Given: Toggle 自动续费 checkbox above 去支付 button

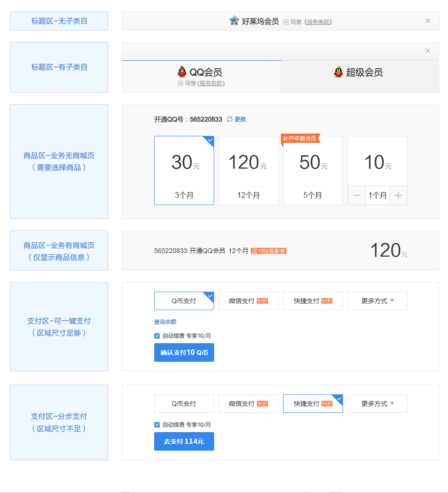Looking at the screenshot, I should [157, 425].
